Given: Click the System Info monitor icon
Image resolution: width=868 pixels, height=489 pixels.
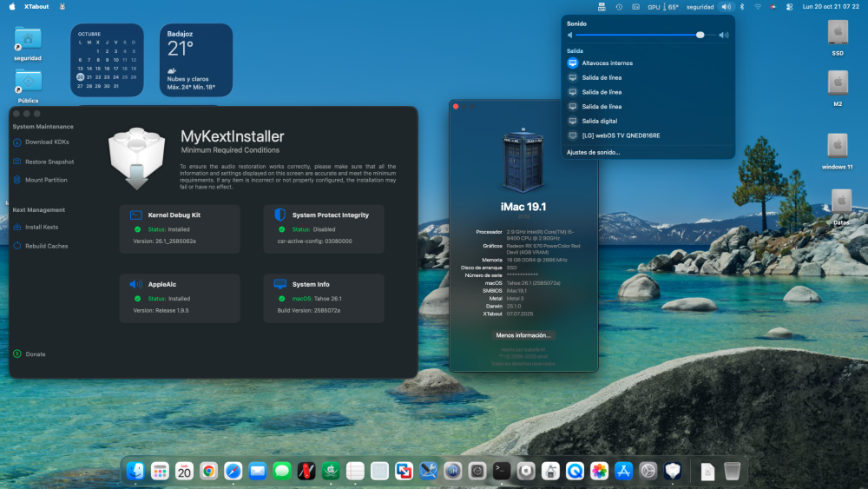Looking at the screenshot, I should point(280,284).
